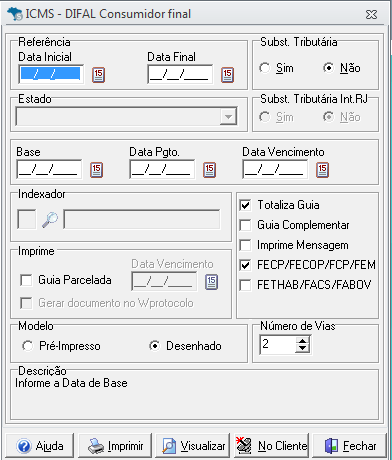Click into the Data Final field
This screenshot has width=392, height=460.
point(180,74)
